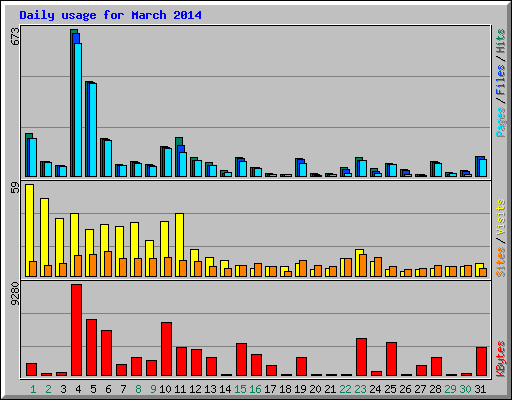The width and height of the screenshot is (512, 400).
Task: Click day 29 on the x-axis
Action: pos(450,389)
